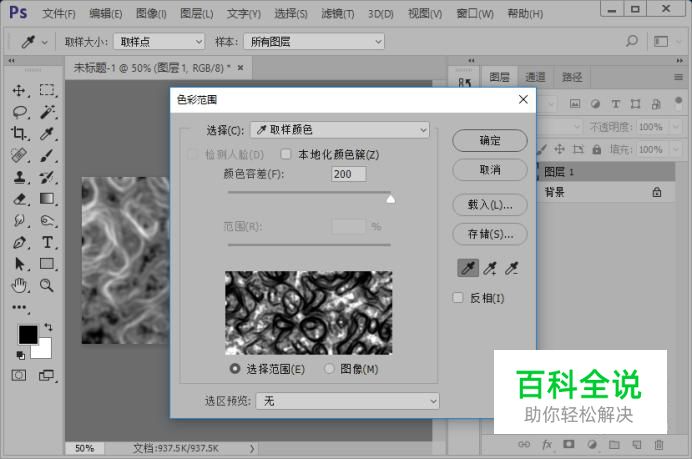Viewport: 692px width, 459px height.
Task: Click the Subtract from Sample eyedropper
Action: click(x=511, y=268)
